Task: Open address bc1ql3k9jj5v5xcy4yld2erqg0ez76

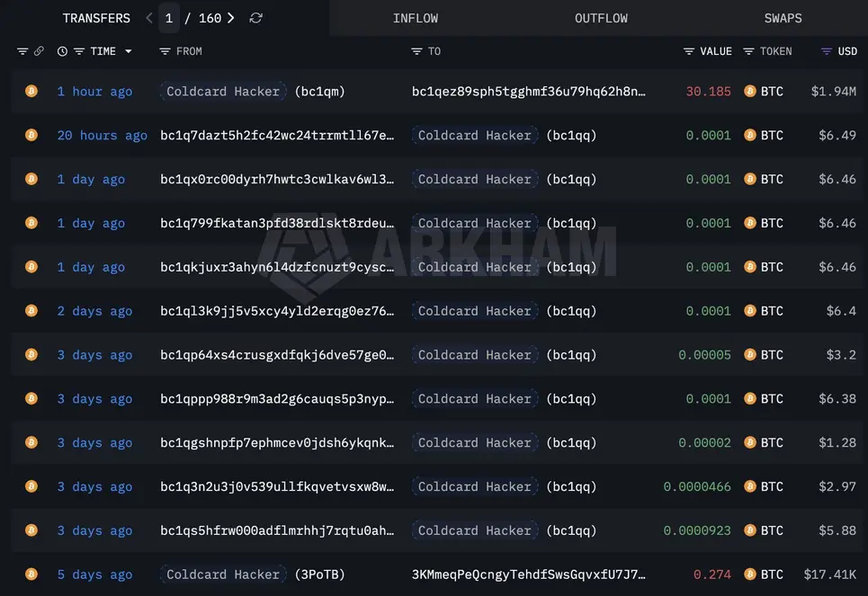Action: 277,311
